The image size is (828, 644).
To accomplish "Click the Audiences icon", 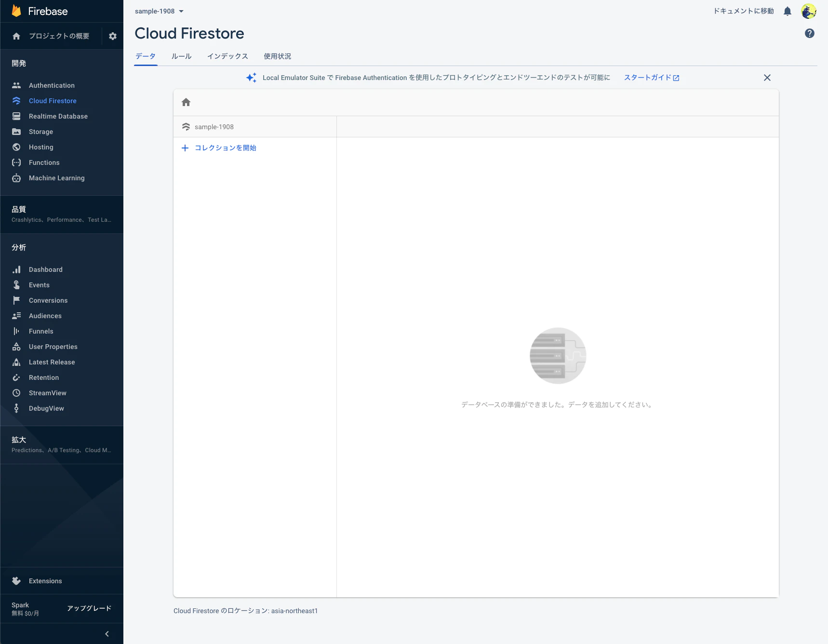I will pyautogui.click(x=16, y=316).
